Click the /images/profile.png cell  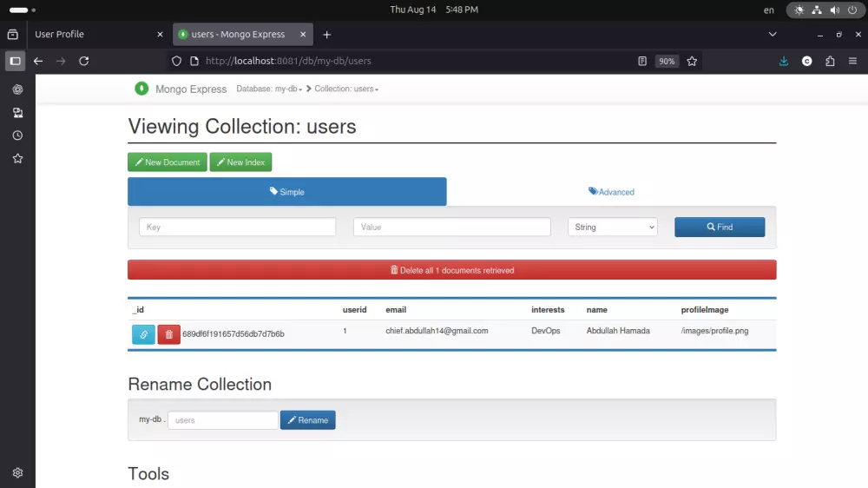pyautogui.click(x=714, y=331)
